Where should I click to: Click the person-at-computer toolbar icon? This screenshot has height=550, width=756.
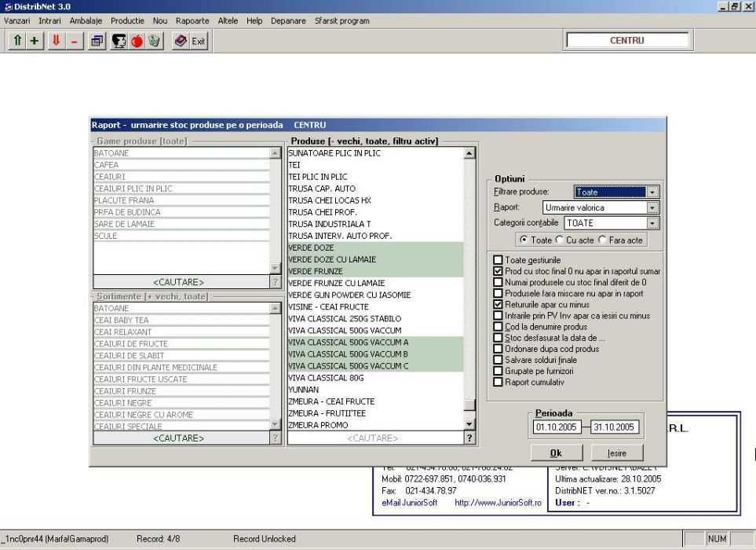pos(119,41)
